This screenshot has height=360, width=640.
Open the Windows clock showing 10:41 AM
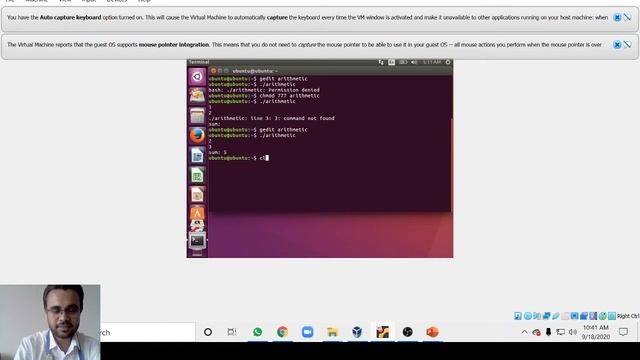point(596,332)
